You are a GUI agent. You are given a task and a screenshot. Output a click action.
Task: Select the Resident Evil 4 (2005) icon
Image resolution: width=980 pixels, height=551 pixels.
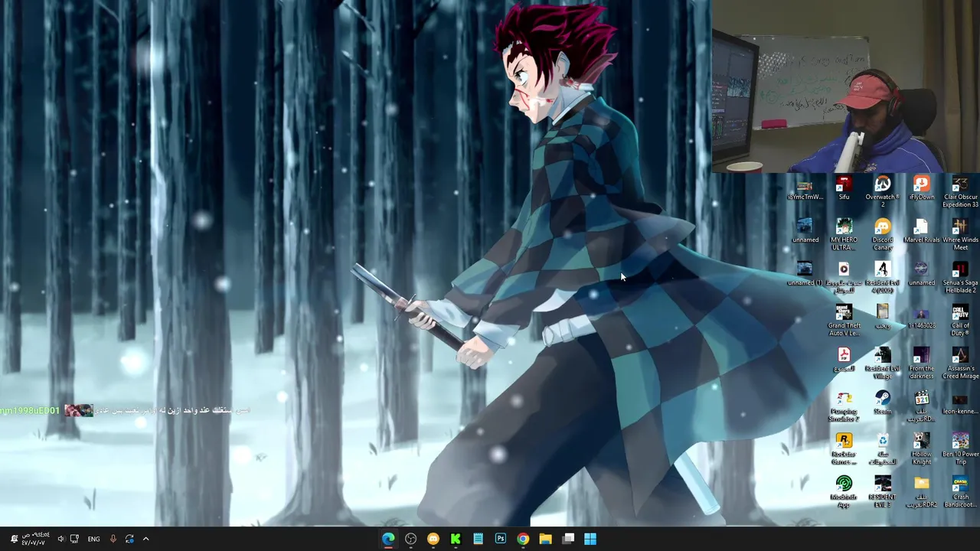click(883, 278)
